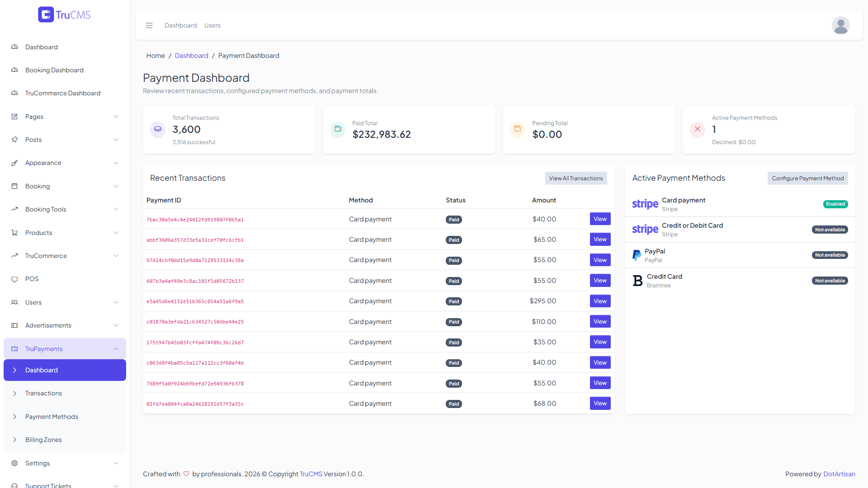The height and width of the screenshot is (488, 868).
Task: Open Transactions submenu item
Action: (x=65, y=393)
